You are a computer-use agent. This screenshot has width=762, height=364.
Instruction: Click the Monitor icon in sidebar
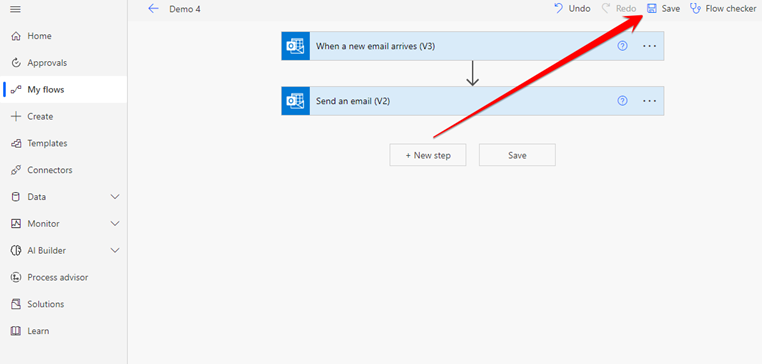tap(16, 224)
